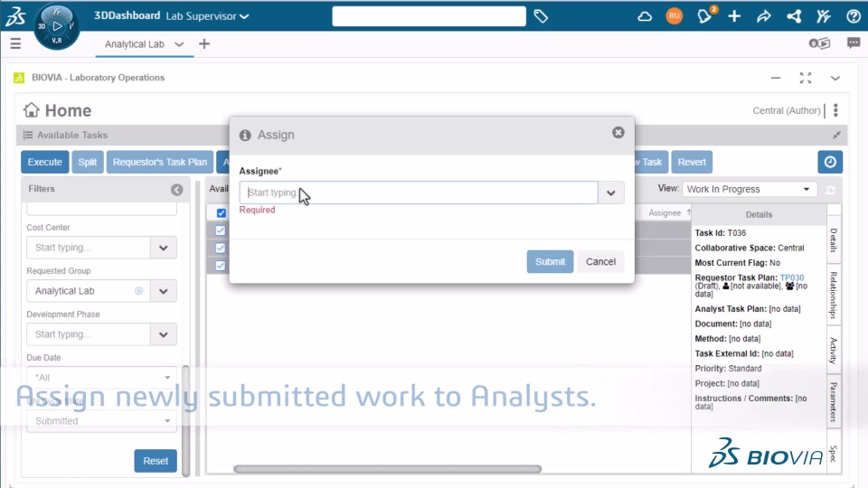
Task: Expand the Assignee dropdown arrow
Action: [x=610, y=193]
